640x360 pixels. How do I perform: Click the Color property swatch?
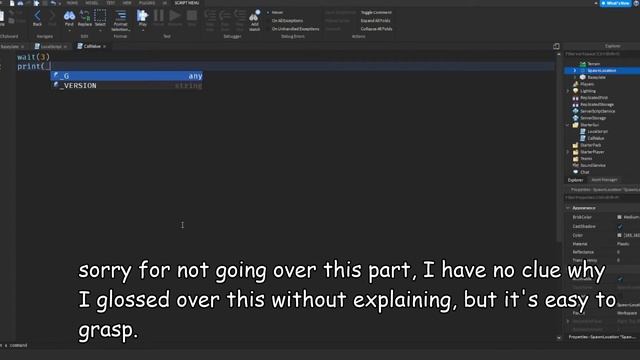pos(619,235)
